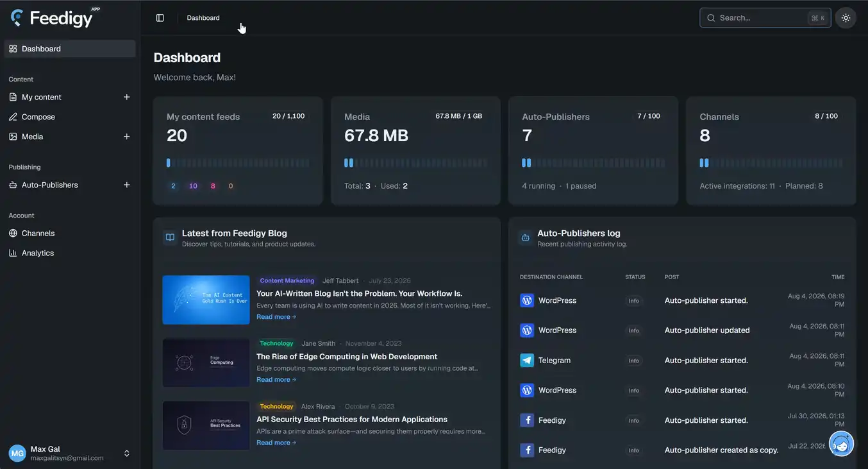
Task: Click Read more under the API Security post
Action: tap(276, 443)
